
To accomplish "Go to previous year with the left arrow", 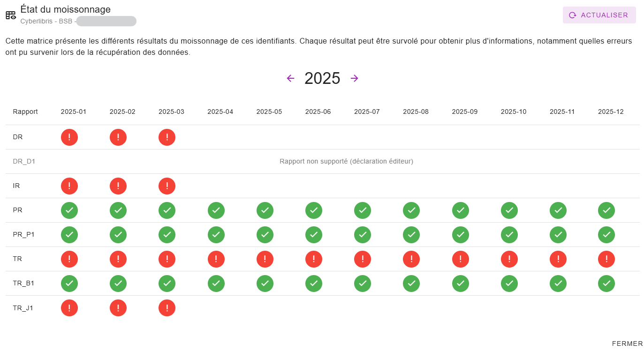I will 291,78.
